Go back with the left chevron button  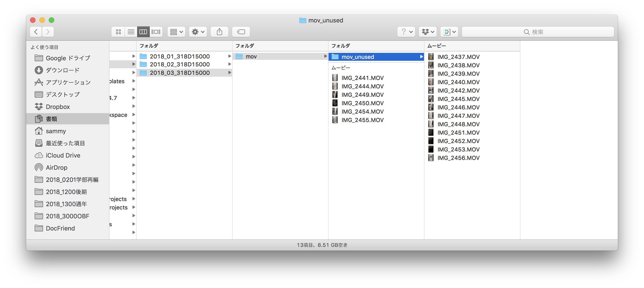(36, 32)
